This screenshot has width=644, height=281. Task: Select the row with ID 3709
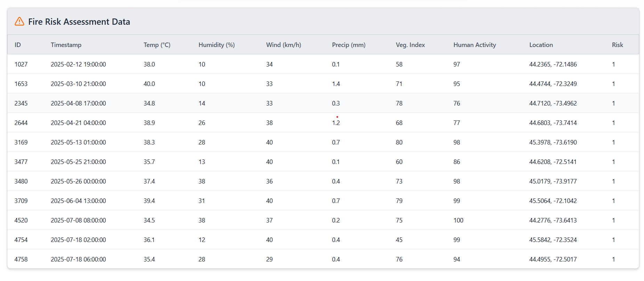[21, 201]
